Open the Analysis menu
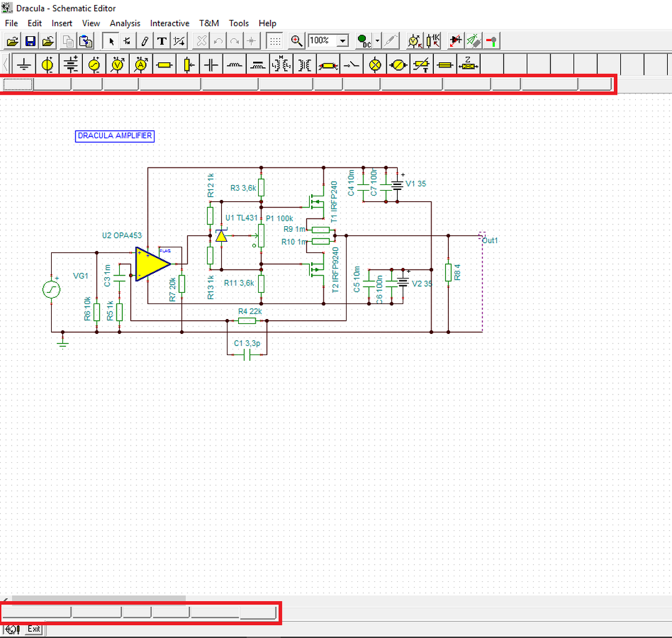Screen dimensions: 672x638 125,23
